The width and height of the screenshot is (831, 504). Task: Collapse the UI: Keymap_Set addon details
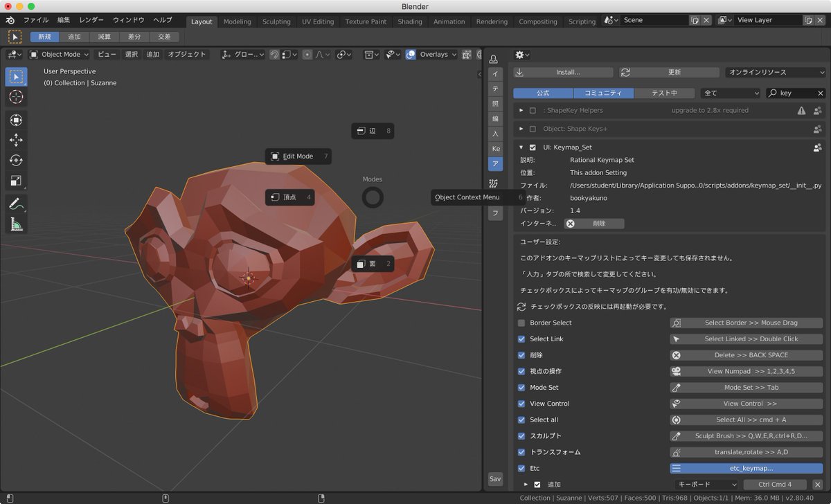tap(521, 147)
